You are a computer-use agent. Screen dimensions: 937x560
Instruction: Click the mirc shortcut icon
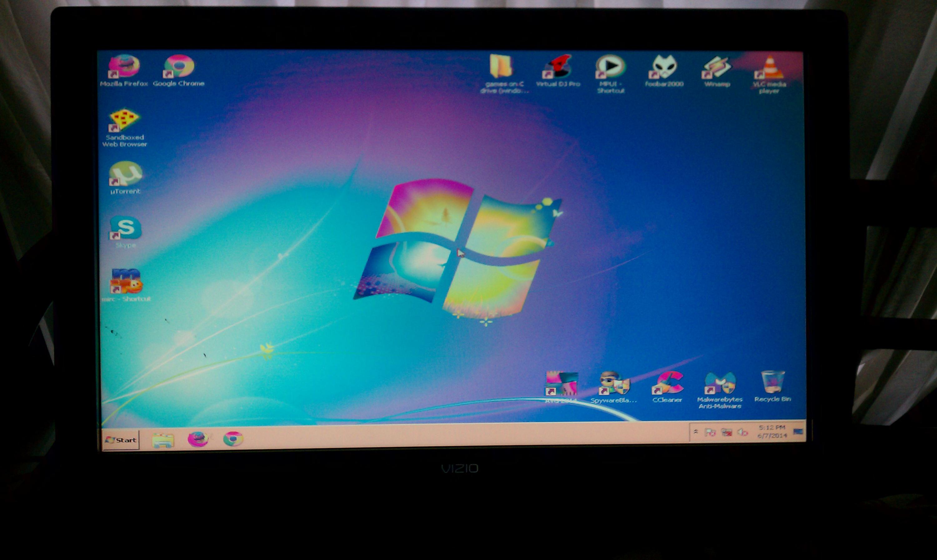(x=126, y=282)
